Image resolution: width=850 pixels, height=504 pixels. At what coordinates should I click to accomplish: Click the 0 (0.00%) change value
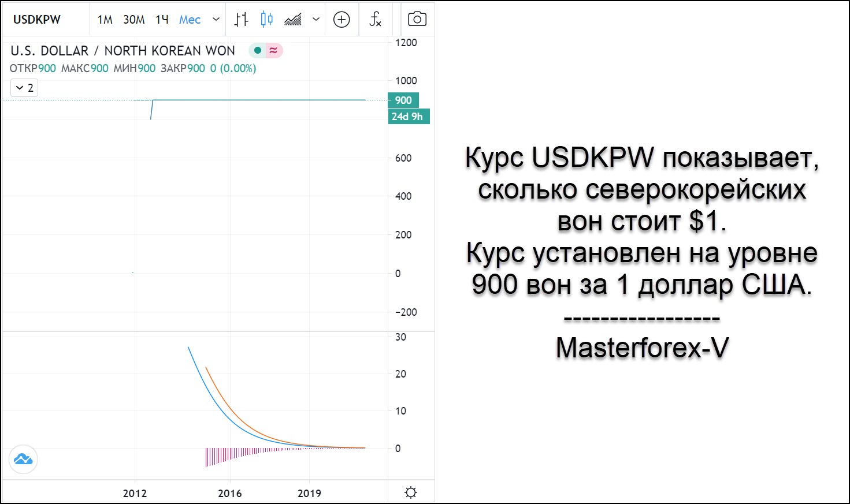pyautogui.click(x=233, y=68)
